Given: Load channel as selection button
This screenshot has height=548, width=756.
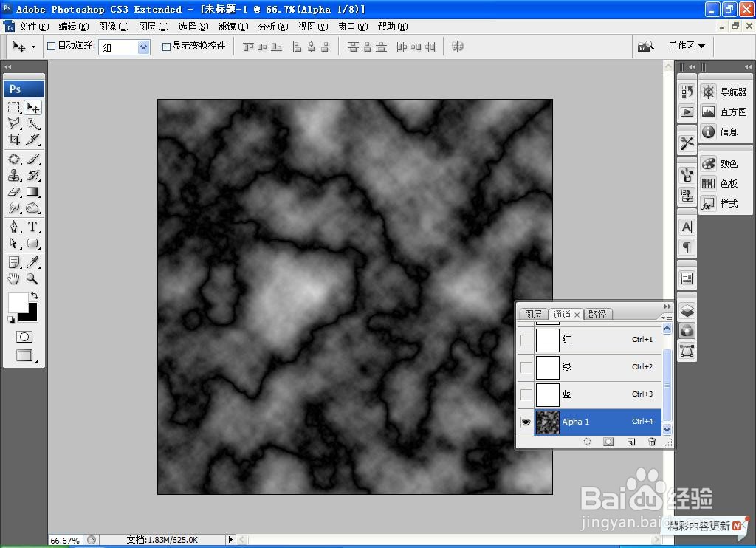Looking at the screenshot, I should 587,442.
